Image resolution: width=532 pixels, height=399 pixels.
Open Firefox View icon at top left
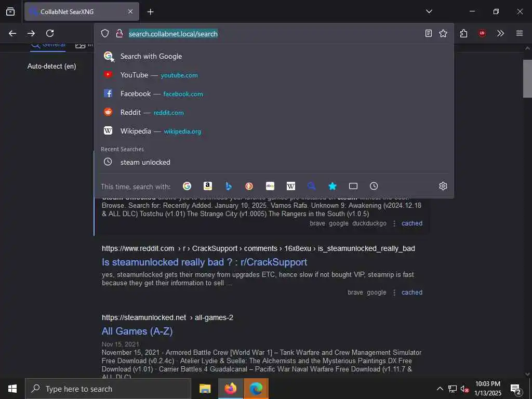(x=10, y=11)
